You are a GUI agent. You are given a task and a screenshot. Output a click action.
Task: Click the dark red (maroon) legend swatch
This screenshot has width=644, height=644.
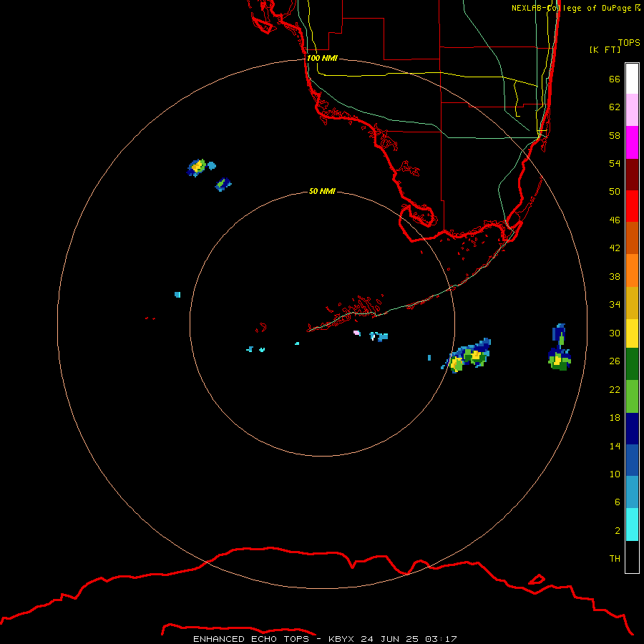pyautogui.click(x=632, y=175)
